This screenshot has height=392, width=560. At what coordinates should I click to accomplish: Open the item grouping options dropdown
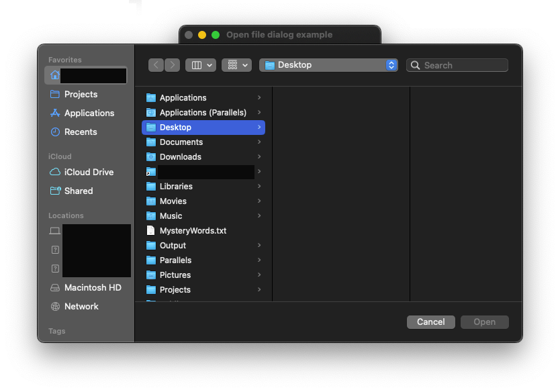click(236, 65)
